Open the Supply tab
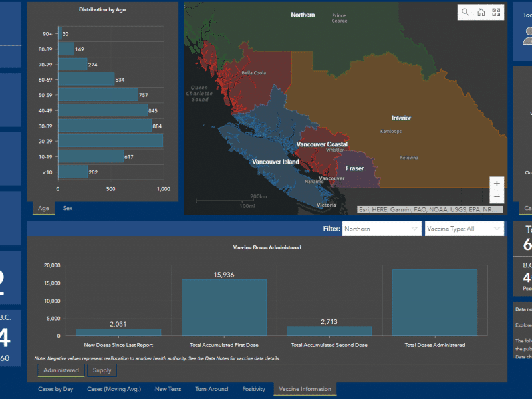532x399 pixels. click(x=102, y=370)
